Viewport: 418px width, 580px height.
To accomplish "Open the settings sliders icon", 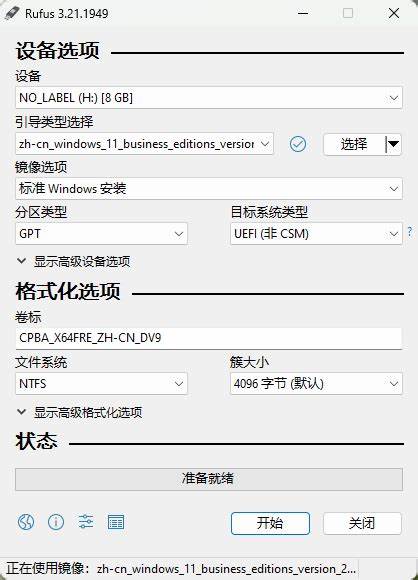I will pos(86,522).
